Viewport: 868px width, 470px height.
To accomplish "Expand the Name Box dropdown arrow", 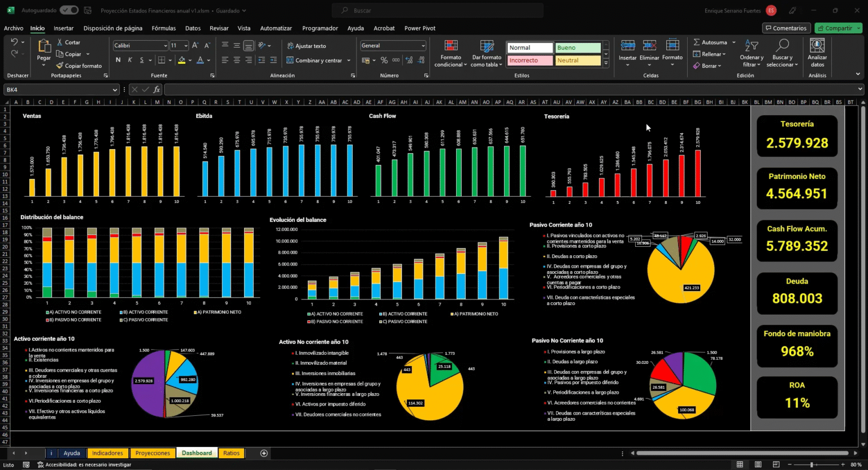I will click(x=115, y=89).
